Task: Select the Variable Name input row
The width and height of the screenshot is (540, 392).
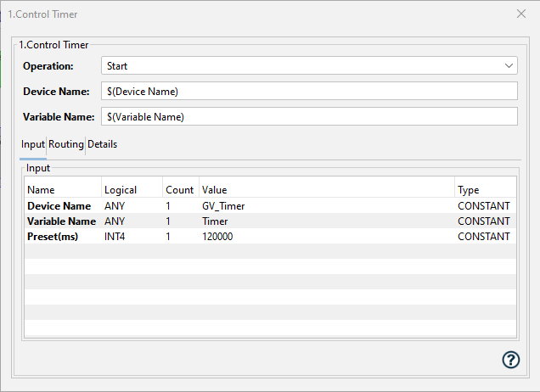Action: tap(60, 221)
